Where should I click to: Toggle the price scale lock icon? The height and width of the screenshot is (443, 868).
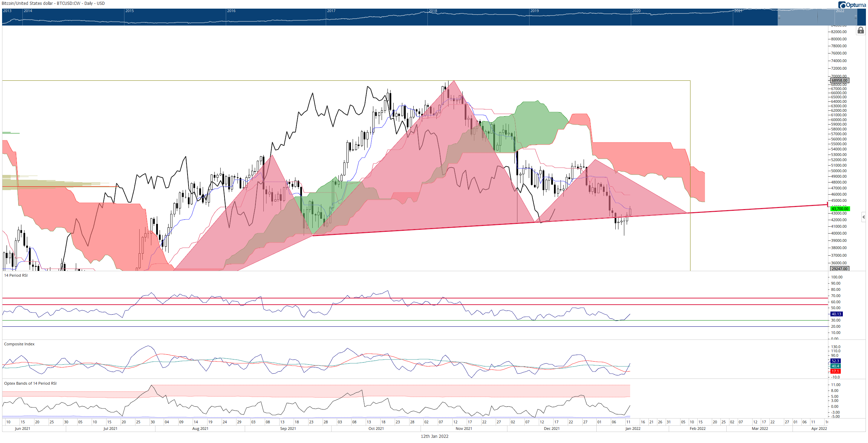pos(860,30)
